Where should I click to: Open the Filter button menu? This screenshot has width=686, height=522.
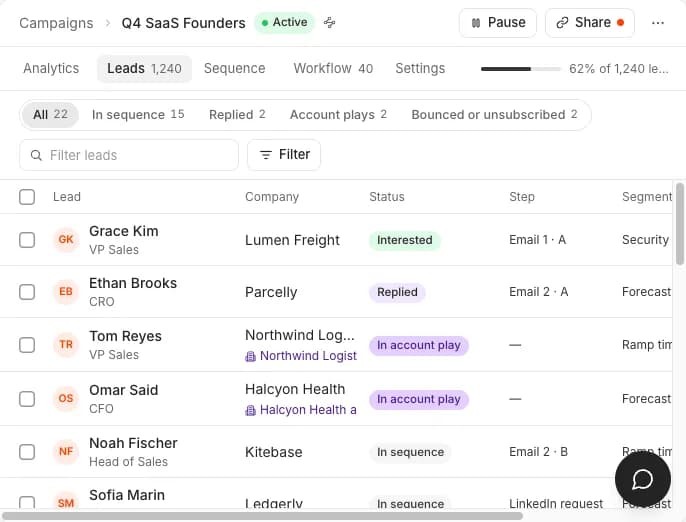[284, 155]
